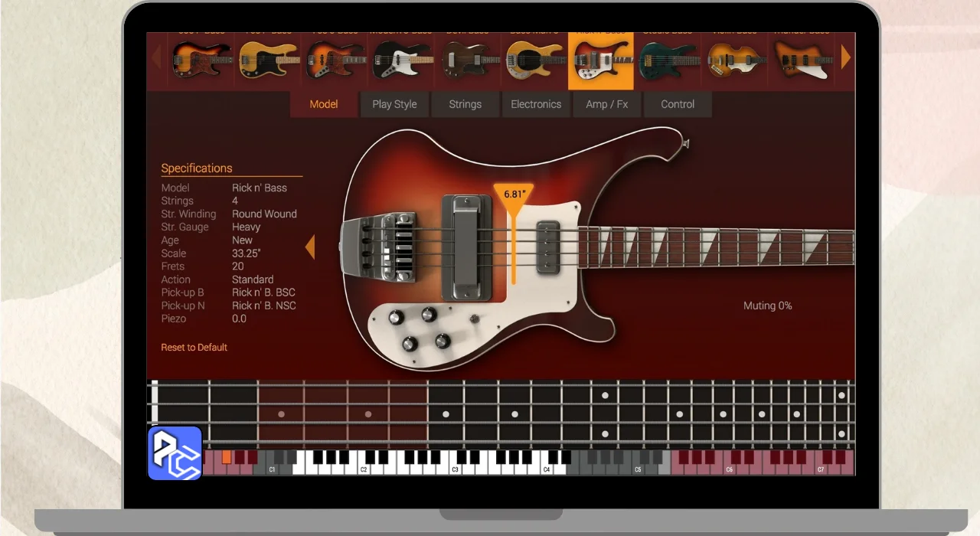Click the highlighted Rick n' Bass thumbnail
980x536 pixels.
tap(601, 60)
